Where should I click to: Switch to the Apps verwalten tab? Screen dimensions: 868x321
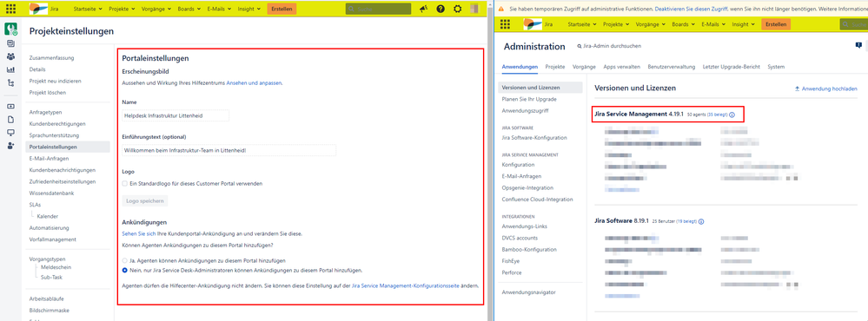click(x=622, y=67)
